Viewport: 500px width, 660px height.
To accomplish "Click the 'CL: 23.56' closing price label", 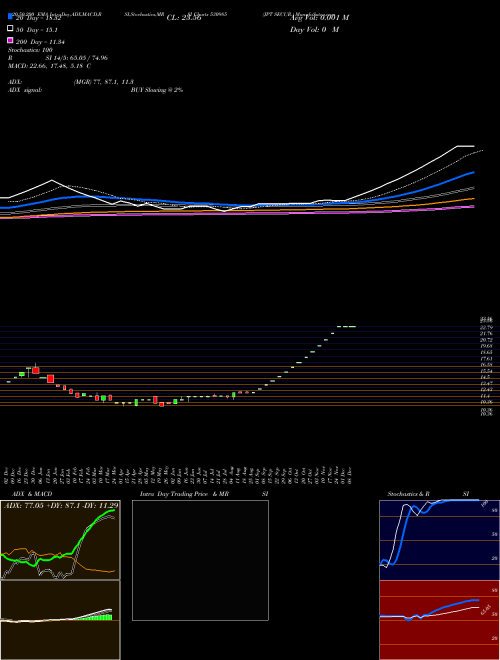I will click(x=184, y=18).
